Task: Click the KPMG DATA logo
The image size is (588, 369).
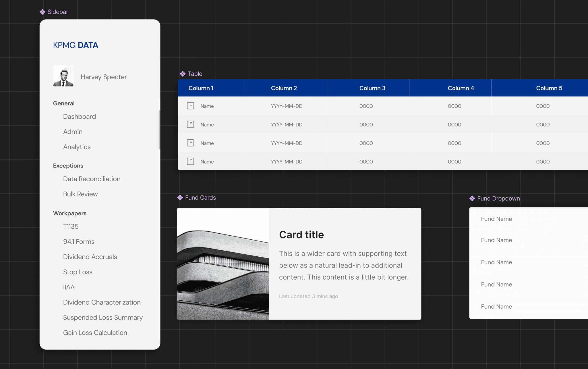Action: click(76, 45)
